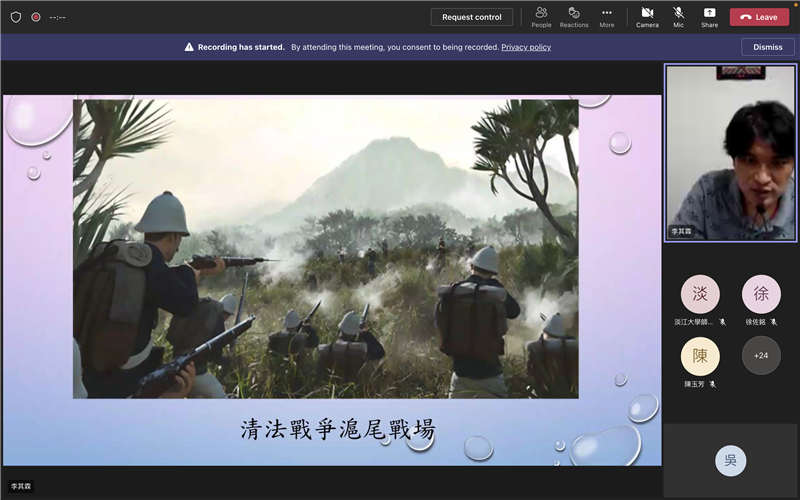Toggle the Camera on or off
Screen dimensions: 800x500
[x=647, y=16]
